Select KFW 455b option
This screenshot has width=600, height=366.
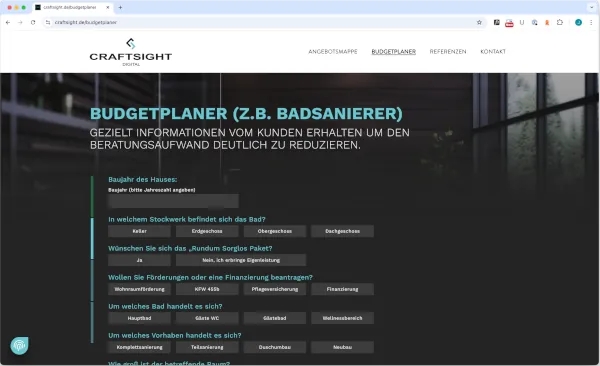[x=207, y=289]
